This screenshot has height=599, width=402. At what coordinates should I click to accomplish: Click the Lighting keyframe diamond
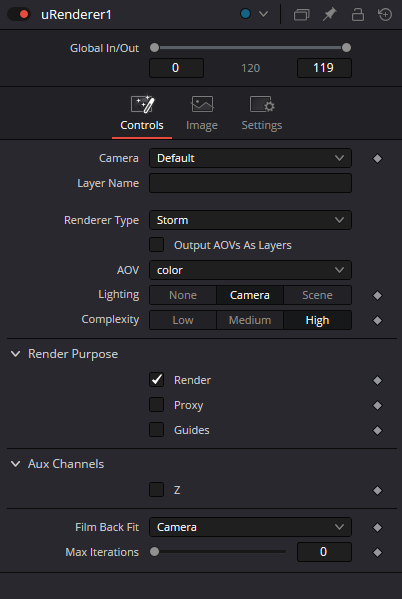pyautogui.click(x=377, y=295)
